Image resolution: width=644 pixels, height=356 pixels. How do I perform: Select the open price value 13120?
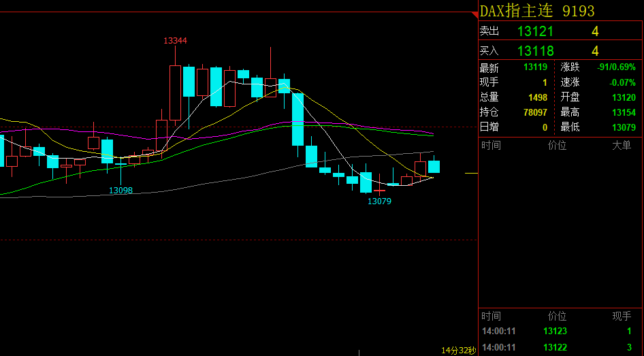tap(624, 98)
